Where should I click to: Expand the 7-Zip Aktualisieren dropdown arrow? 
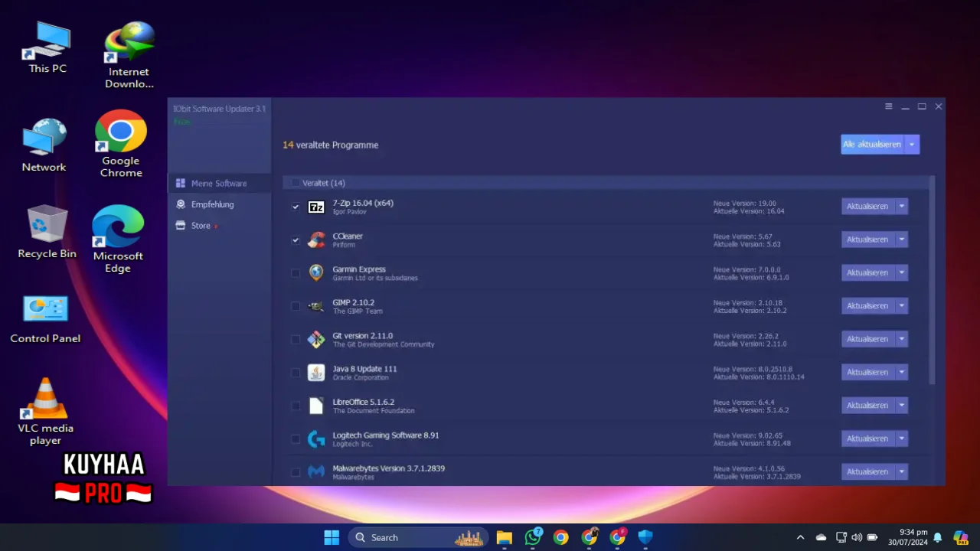tap(902, 206)
